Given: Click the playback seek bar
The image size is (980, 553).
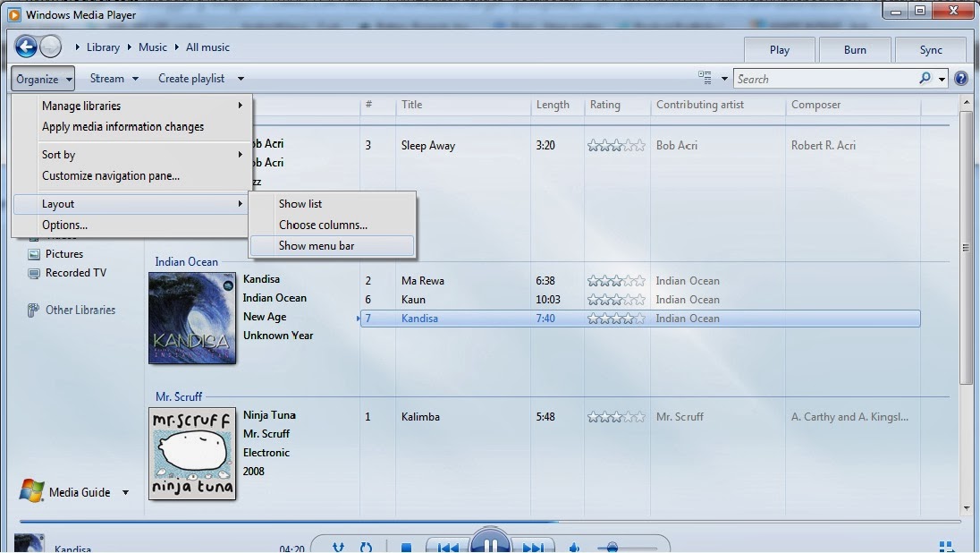Looking at the screenshot, I should [490, 521].
